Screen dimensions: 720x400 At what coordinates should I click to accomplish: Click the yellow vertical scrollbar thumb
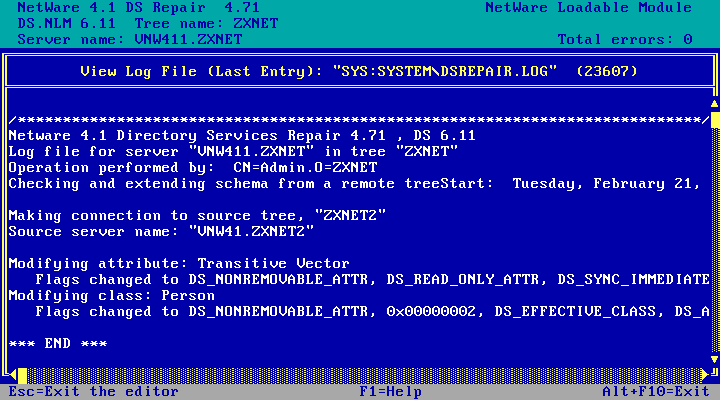(715, 119)
